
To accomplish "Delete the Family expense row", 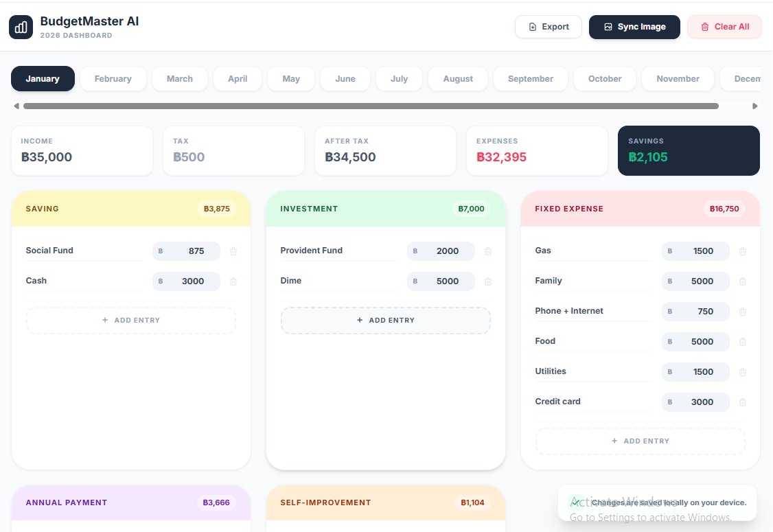I will pyautogui.click(x=743, y=281).
